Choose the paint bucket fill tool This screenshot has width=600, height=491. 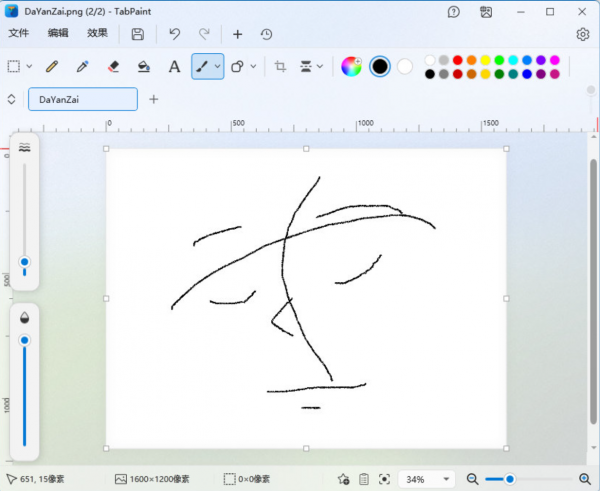pyautogui.click(x=144, y=66)
